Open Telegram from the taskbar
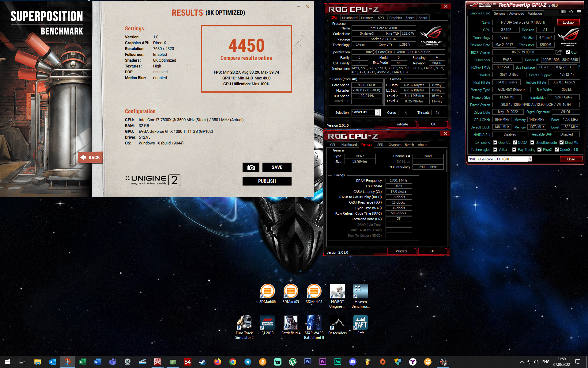Screen dimensions: 588x368 247,362
